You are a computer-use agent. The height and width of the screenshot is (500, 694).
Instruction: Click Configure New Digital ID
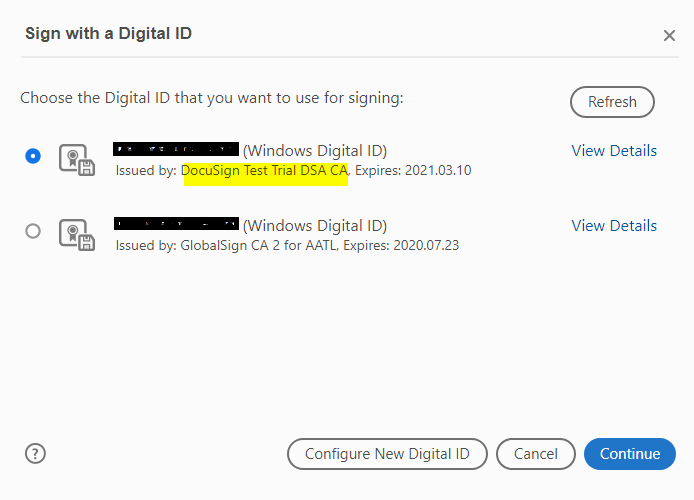387,454
